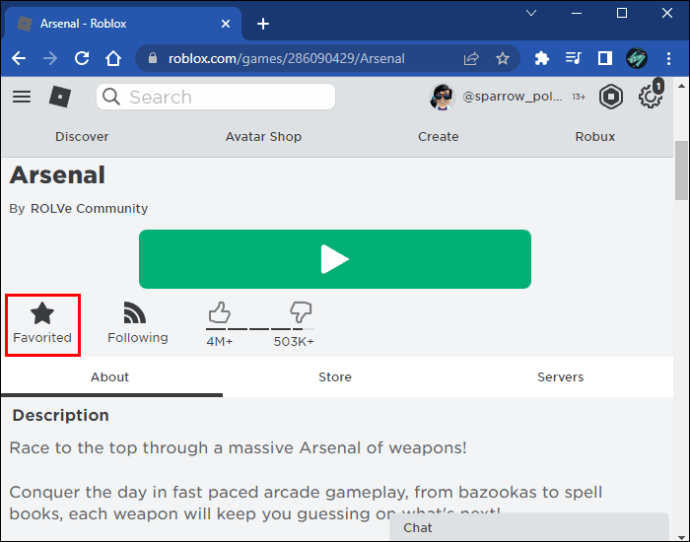Click the thumbs down dislike icon
This screenshot has height=542, width=690.
(x=301, y=313)
